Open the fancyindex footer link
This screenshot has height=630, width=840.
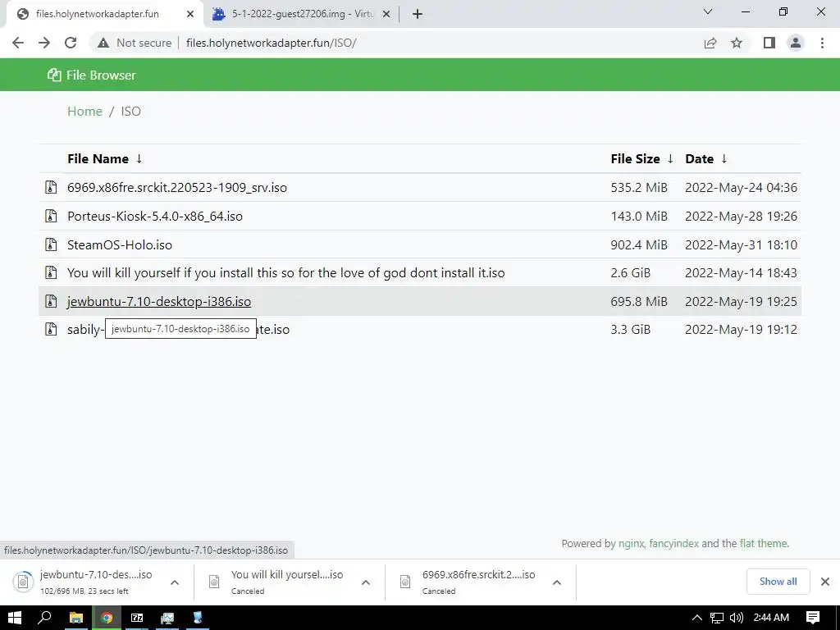pyautogui.click(x=674, y=543)
